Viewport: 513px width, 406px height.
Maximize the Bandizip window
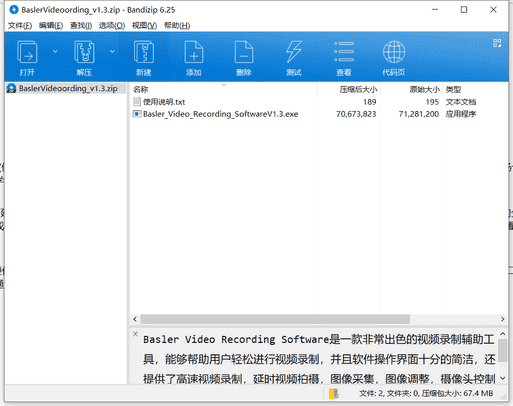point(464,10)
